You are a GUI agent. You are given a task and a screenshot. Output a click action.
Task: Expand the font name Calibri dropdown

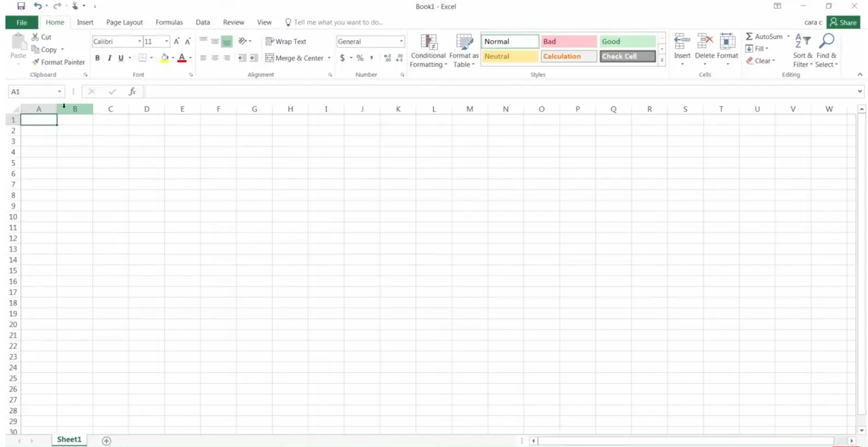pos(139,41)
